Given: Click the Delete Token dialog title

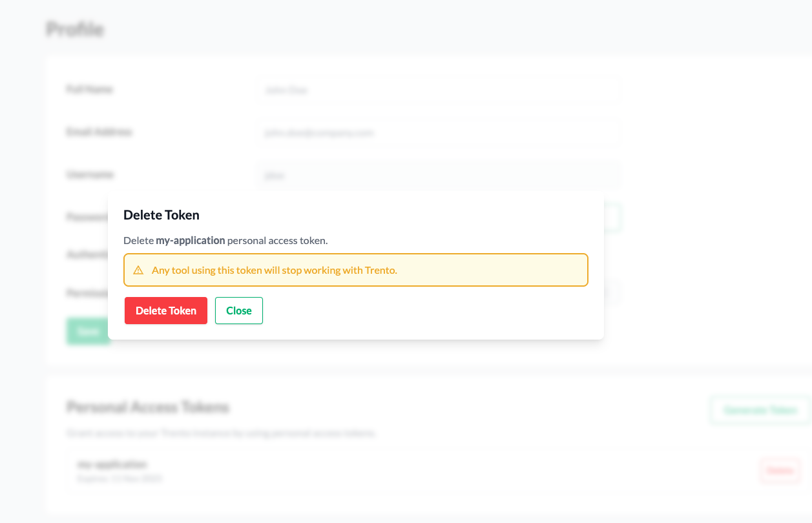Looking at the screenshot, I should point(161,215).
